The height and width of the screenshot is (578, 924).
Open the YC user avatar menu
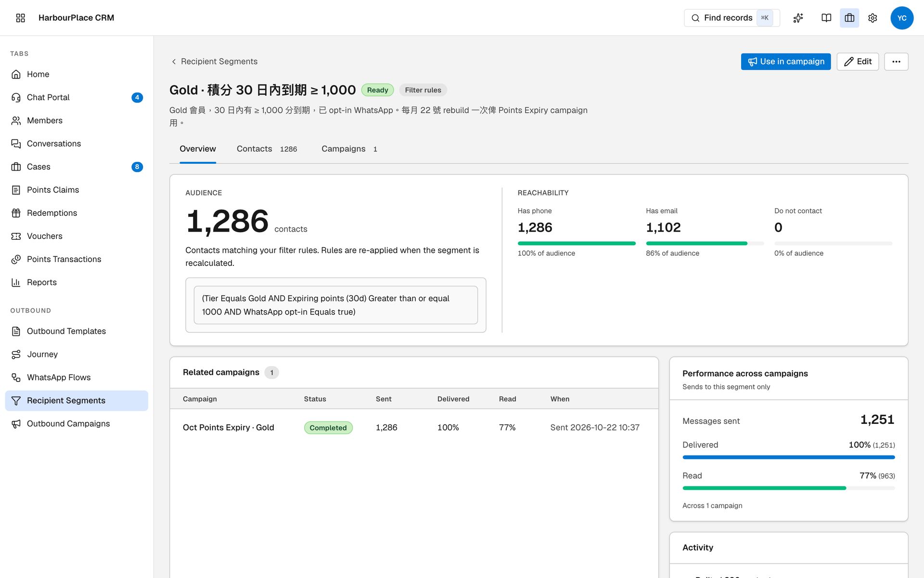902,18
